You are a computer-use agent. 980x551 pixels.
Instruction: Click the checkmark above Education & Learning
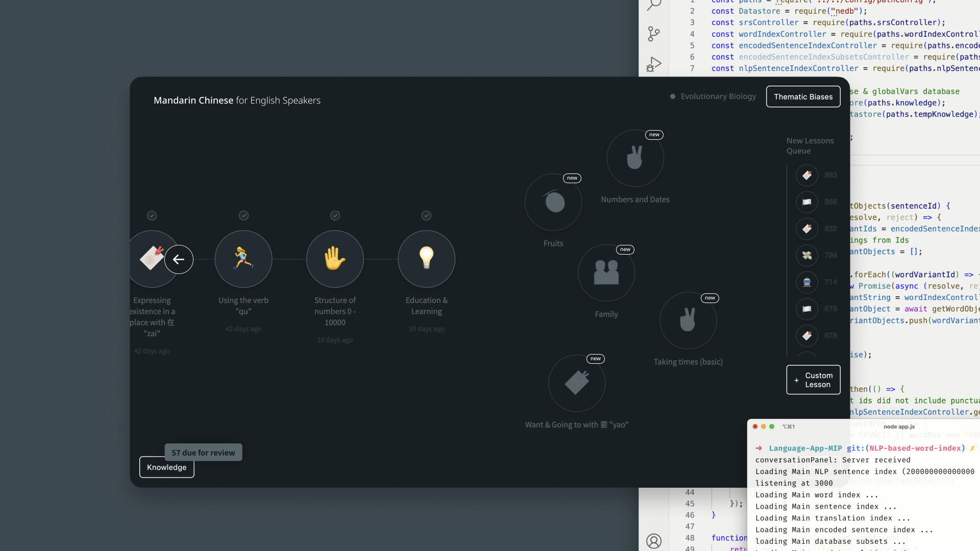tap(426, 215)
